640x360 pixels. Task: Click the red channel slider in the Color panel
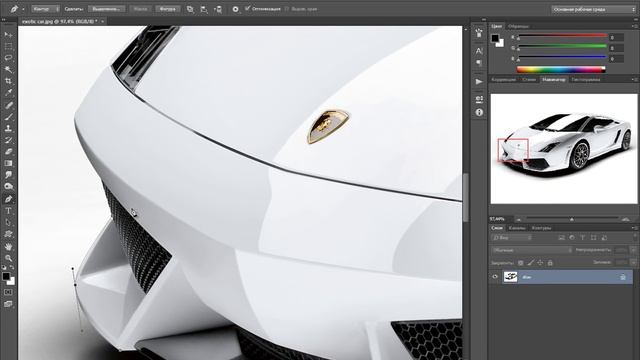[562, 36]
